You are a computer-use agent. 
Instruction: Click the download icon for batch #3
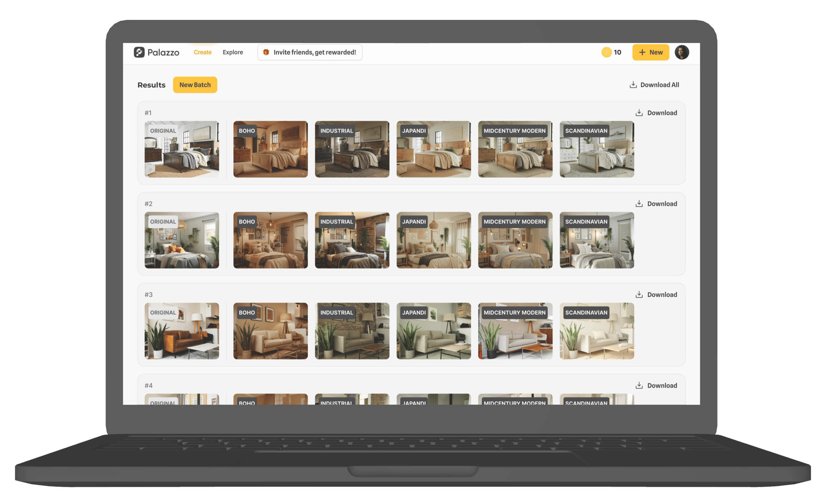(639, 294)
